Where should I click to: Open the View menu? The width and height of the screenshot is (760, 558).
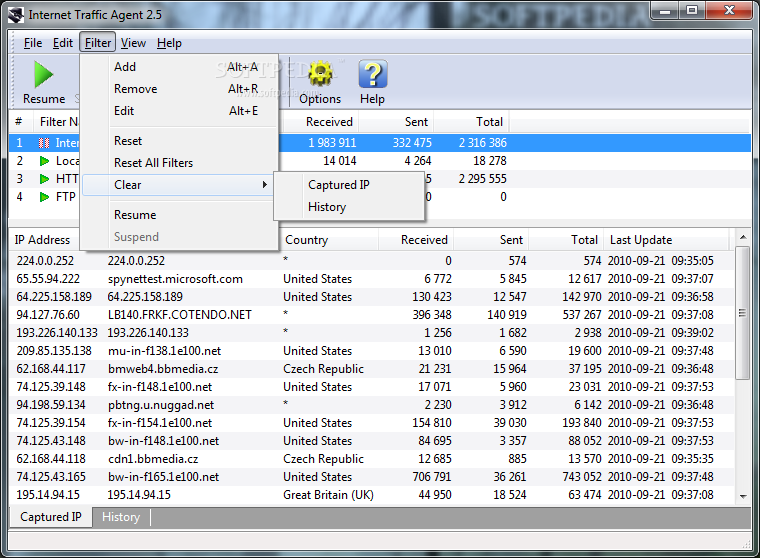133,43
